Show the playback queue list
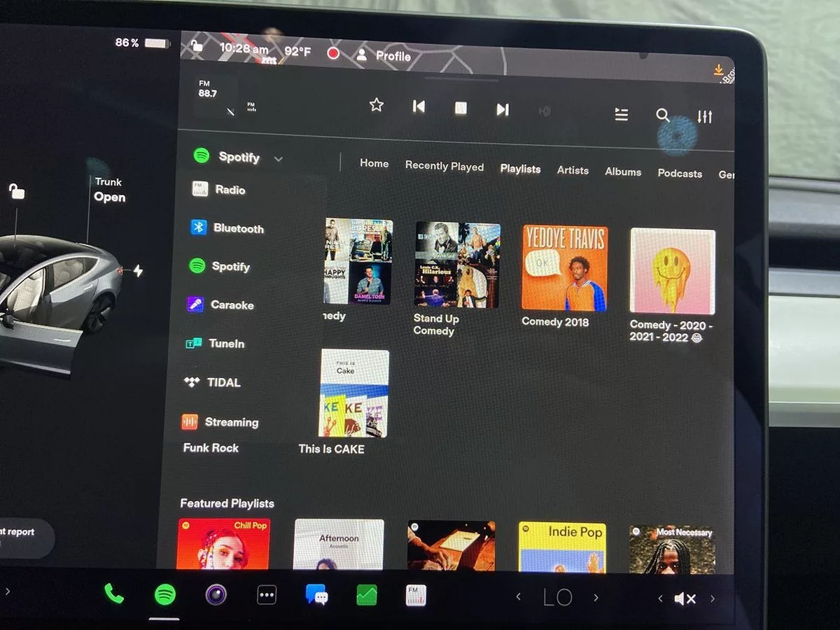This screenshot has height=630, width=840. (x=621, y=114)
